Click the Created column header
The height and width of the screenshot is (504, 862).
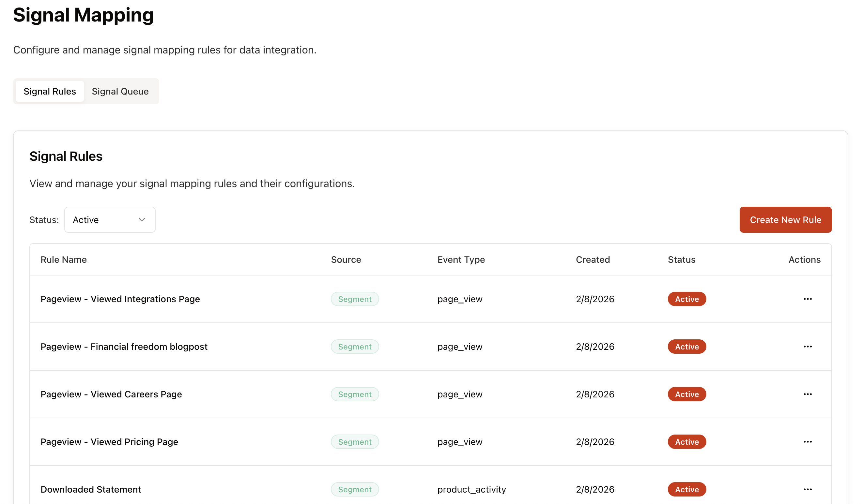[x=593, y=260]
